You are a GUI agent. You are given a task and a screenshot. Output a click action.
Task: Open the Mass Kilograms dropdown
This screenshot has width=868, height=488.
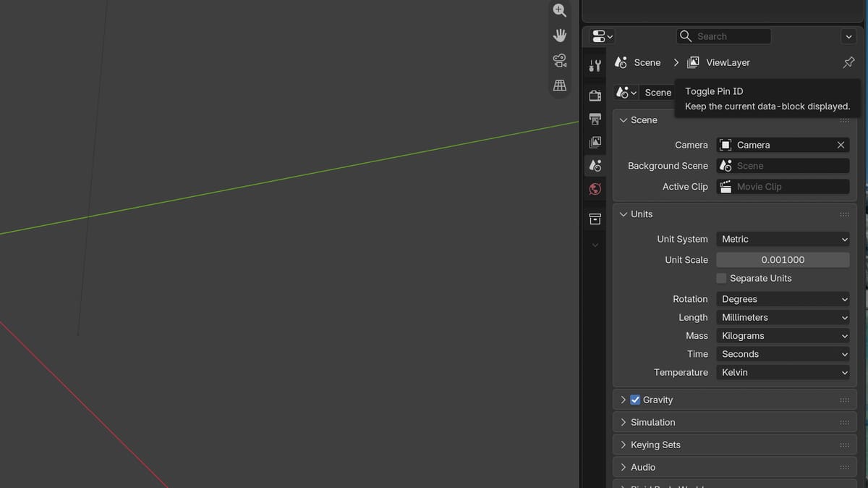pyautogui.click(x=783, y=336)
